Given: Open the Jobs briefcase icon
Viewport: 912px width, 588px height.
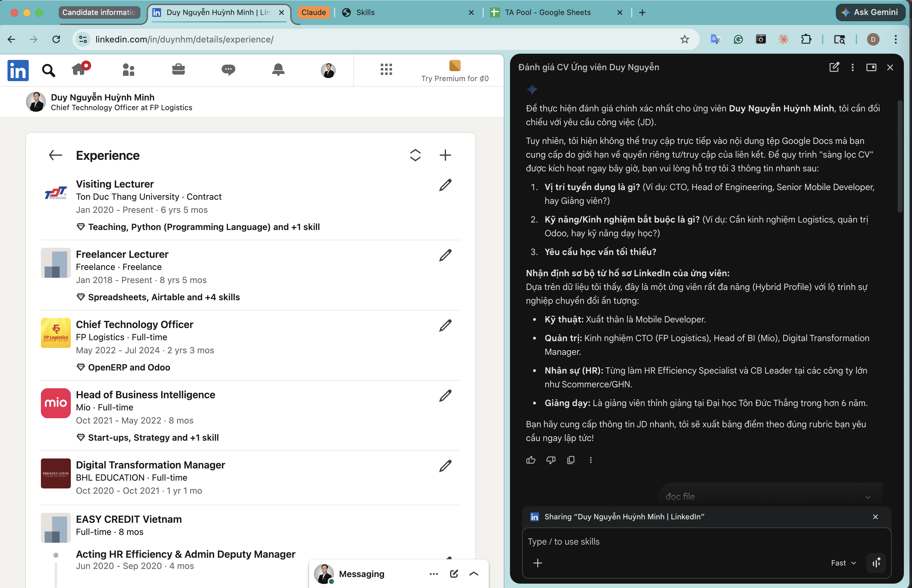Looking at the screenshot, I should [178, 69].
